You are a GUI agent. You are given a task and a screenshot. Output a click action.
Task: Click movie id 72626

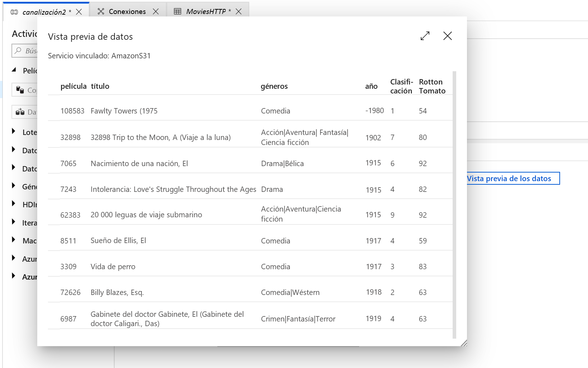point(70,292)
